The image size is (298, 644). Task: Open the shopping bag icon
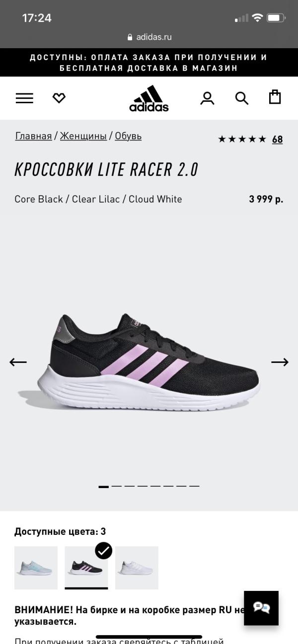pyautogui.click(x=275, y=97)
